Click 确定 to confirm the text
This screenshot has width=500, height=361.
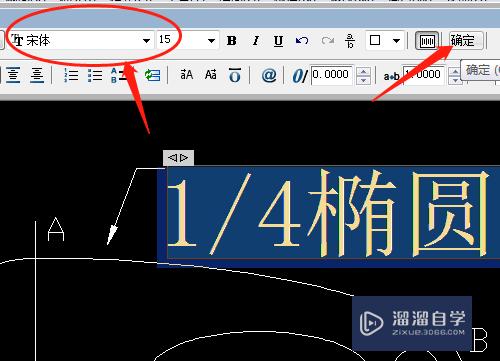(466, 41)
